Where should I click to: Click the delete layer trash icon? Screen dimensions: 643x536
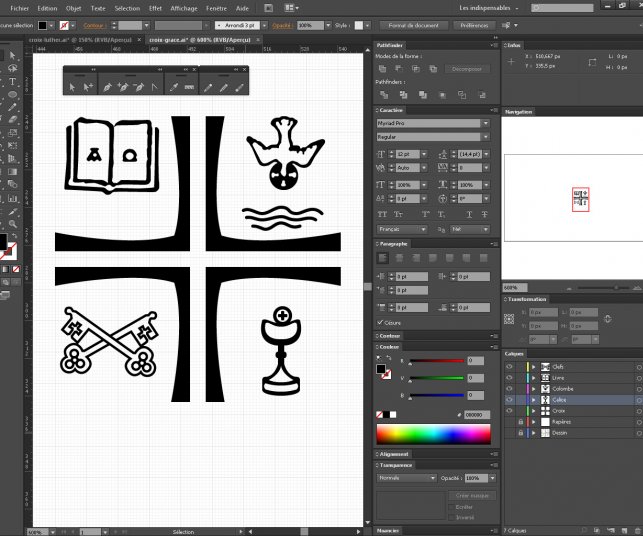(636, 531)
